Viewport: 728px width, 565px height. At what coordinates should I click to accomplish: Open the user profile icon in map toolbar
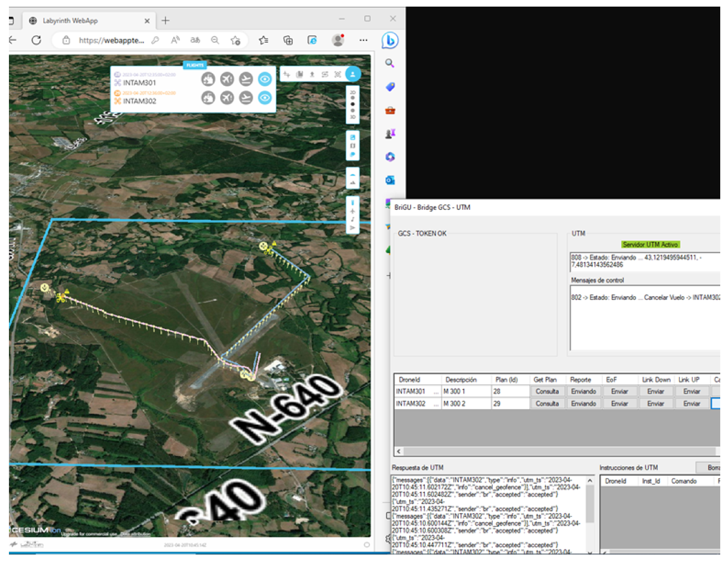tap(353, 74)
